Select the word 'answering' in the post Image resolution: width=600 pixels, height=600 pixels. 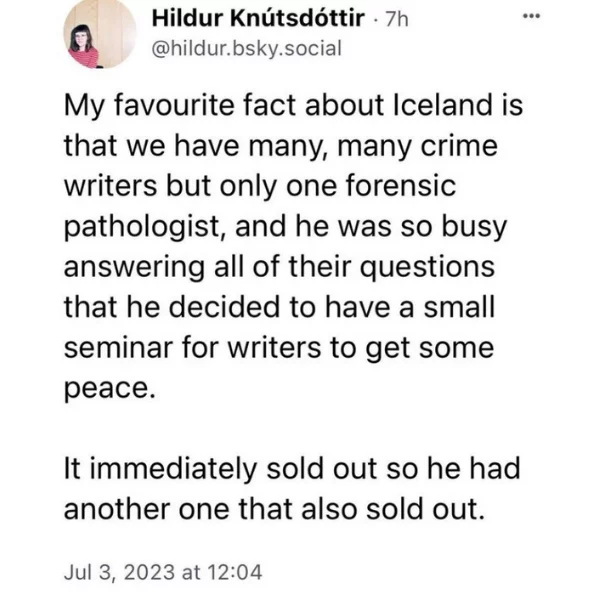[134, 267]
